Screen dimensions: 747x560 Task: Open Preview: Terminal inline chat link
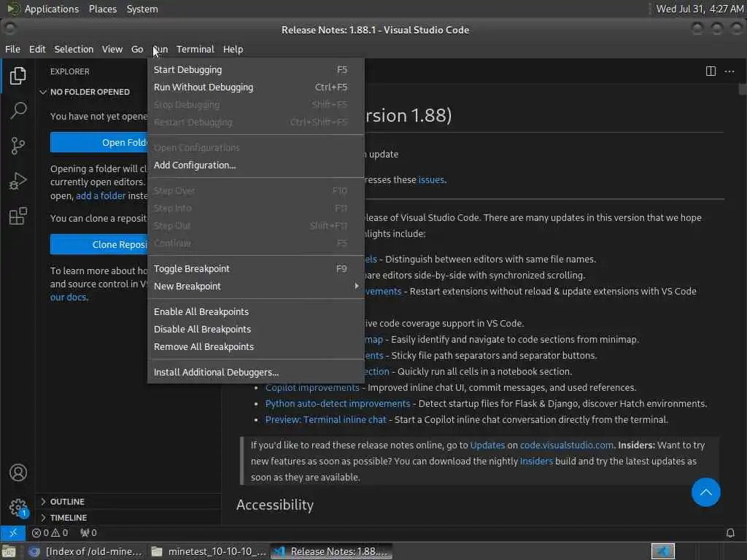(325, 419)
